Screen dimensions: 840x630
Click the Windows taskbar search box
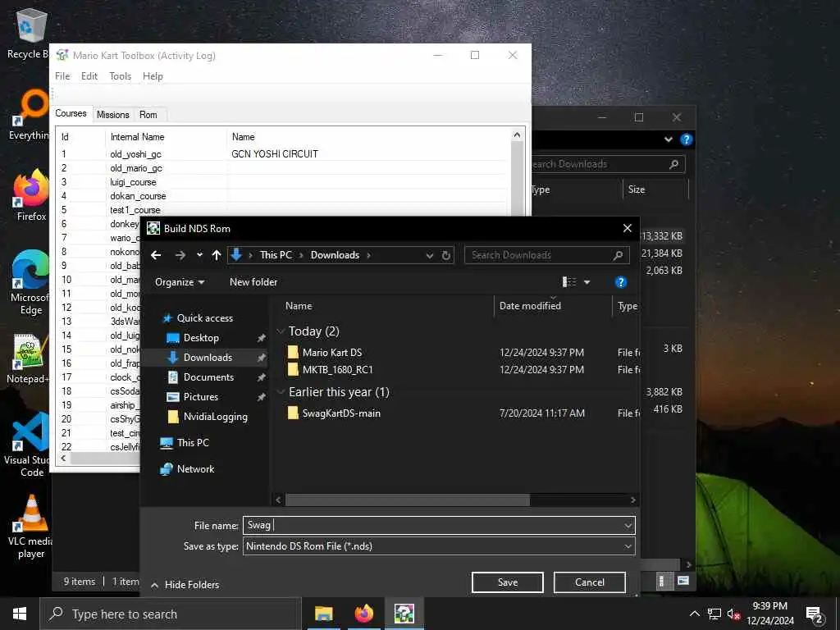(x=171, y=614)
